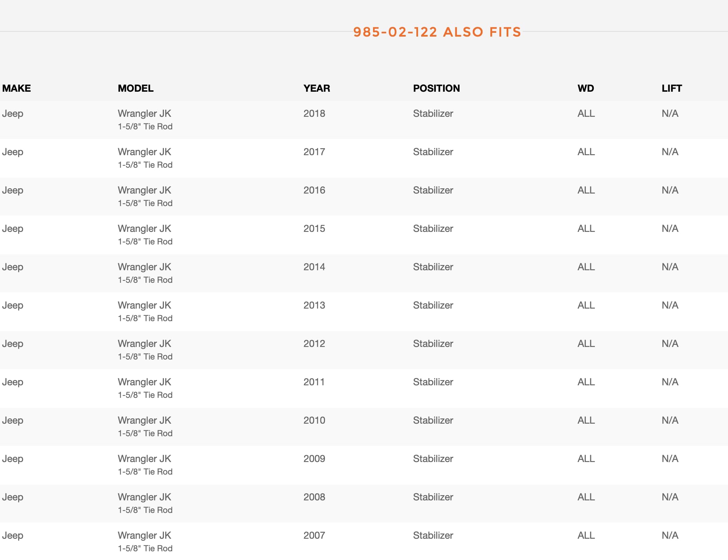Click the "985-02-122 ALSO FITS" heading
Image resolution: width=728 pixels, height=560 pixels.
tap(437, 32)
